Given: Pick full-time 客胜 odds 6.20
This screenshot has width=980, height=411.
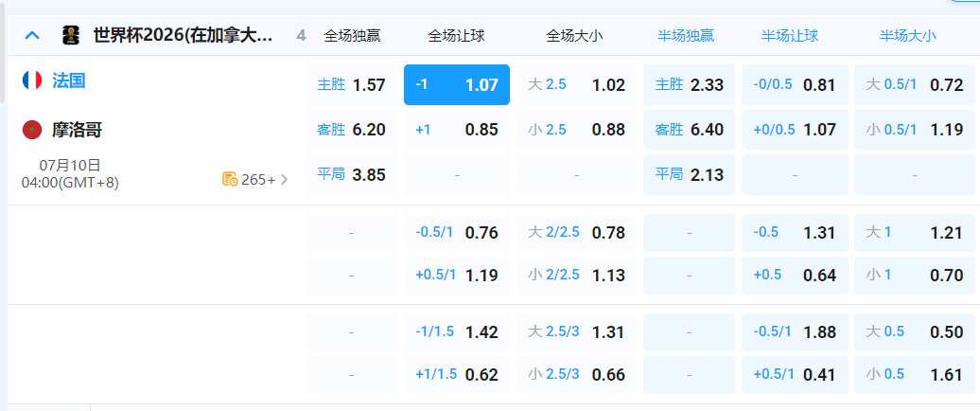Looking at the screenshot, I should [x=351, y=130].
